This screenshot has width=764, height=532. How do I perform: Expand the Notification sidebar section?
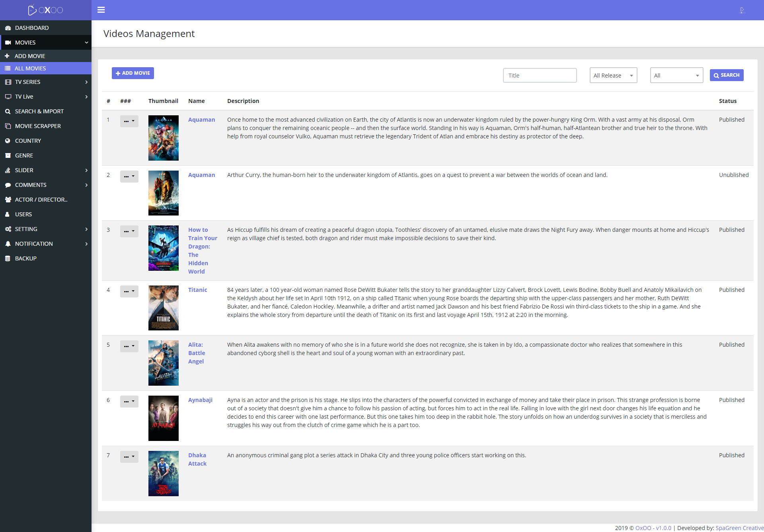34,243
